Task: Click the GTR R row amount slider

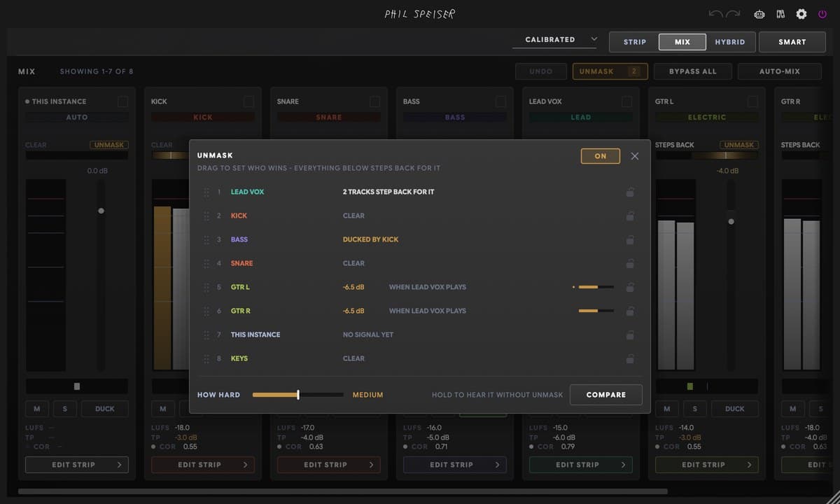Action: point(596,311)
